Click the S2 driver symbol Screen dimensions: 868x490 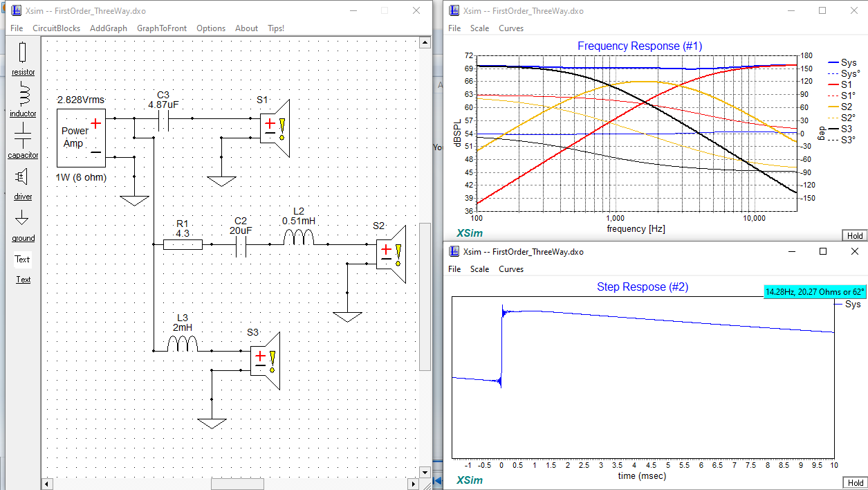tap(392, 254)
